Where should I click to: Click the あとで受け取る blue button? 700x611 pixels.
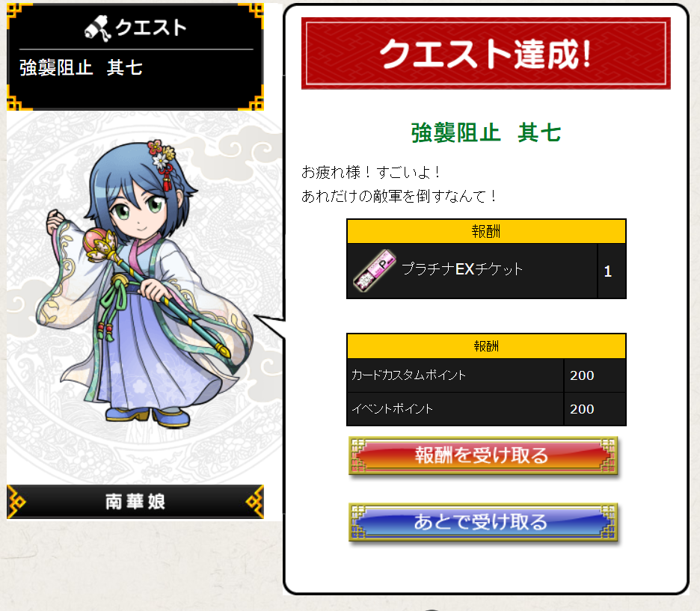click(x=483, y=522)
